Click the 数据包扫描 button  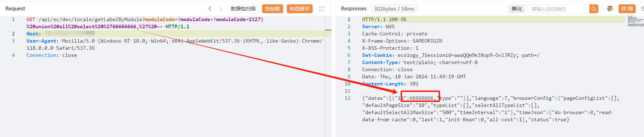pyautogui.click(x=243, y=9)
